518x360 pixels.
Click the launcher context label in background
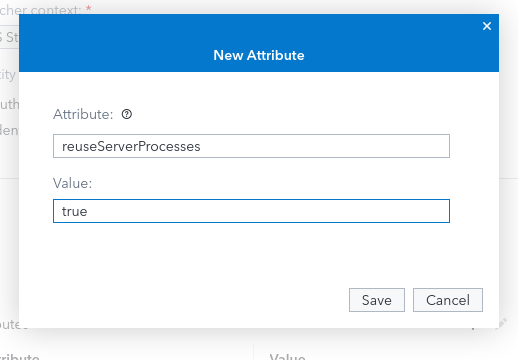(x=40, y=10)
